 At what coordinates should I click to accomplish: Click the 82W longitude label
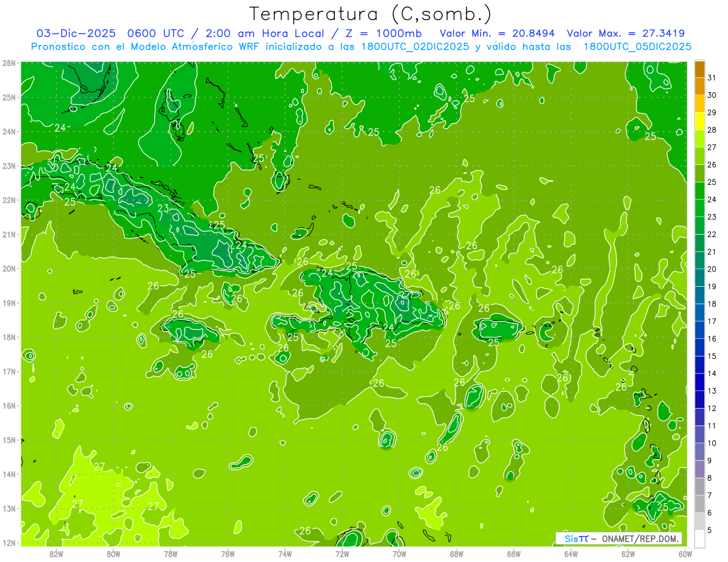click(56, 554)
